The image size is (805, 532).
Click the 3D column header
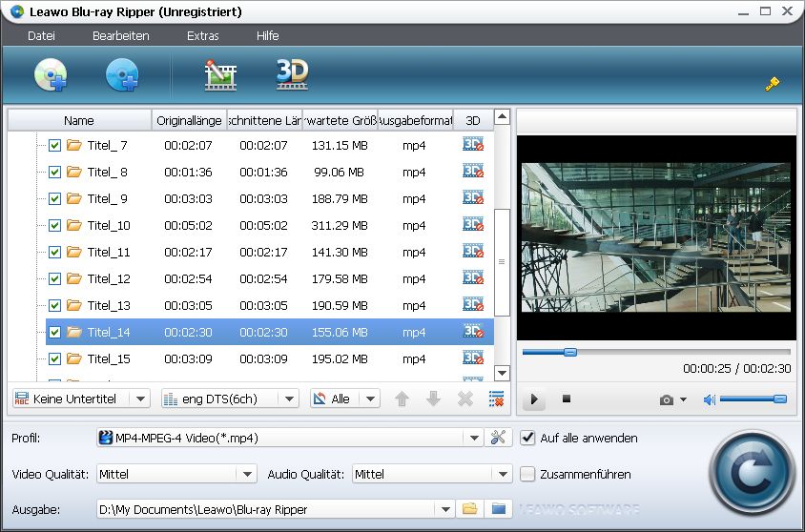pos(473,120)
